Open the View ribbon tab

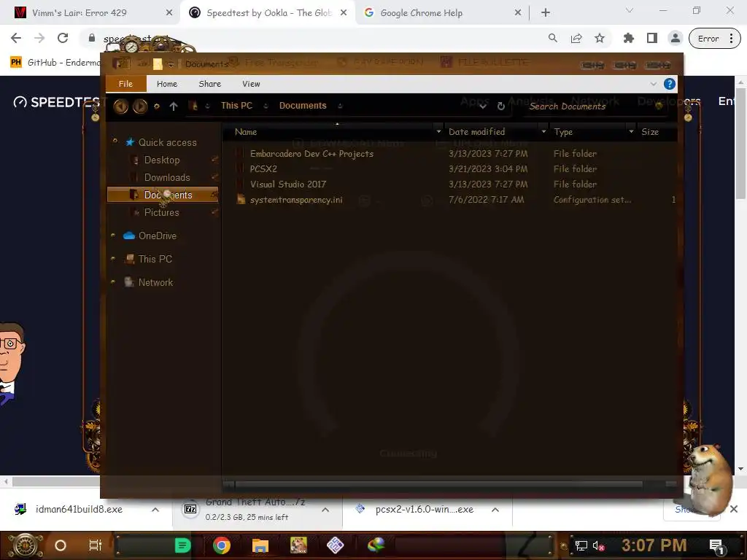pos(251,84)
